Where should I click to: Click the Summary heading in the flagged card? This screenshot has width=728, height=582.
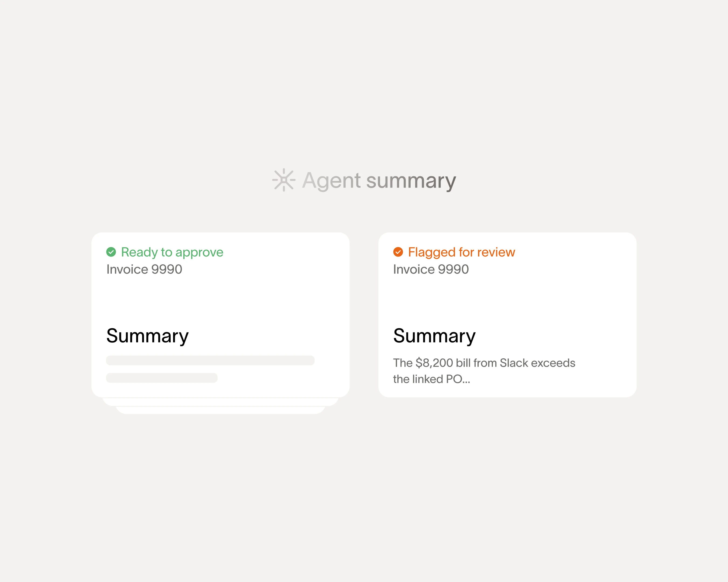pyautogui.click(x=434, y=336)
